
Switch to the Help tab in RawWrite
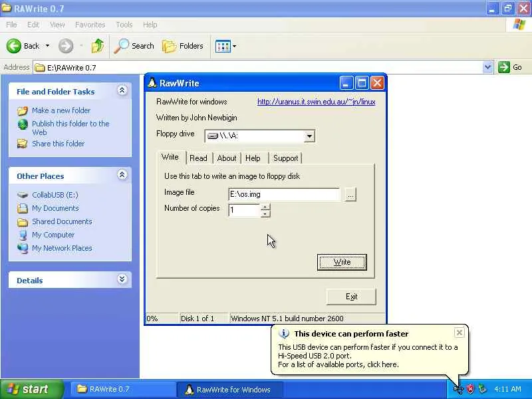point(253,158)
